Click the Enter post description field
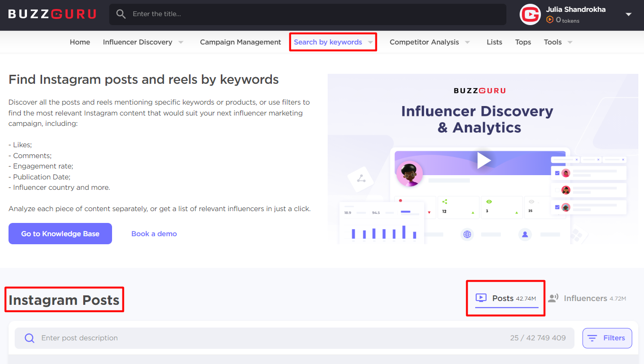Viewport: 644px width, 364px height. point(295,338)
